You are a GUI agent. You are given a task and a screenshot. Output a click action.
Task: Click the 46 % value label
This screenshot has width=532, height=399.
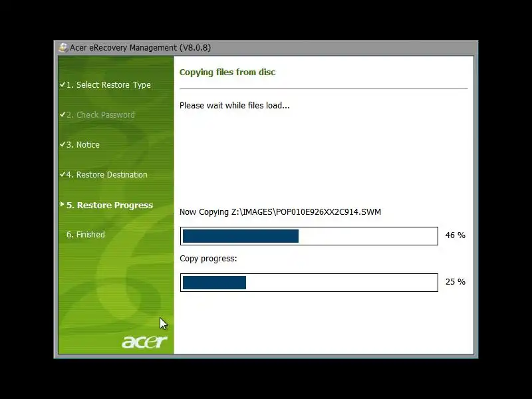pyautogui.click(x=456, y=235)
